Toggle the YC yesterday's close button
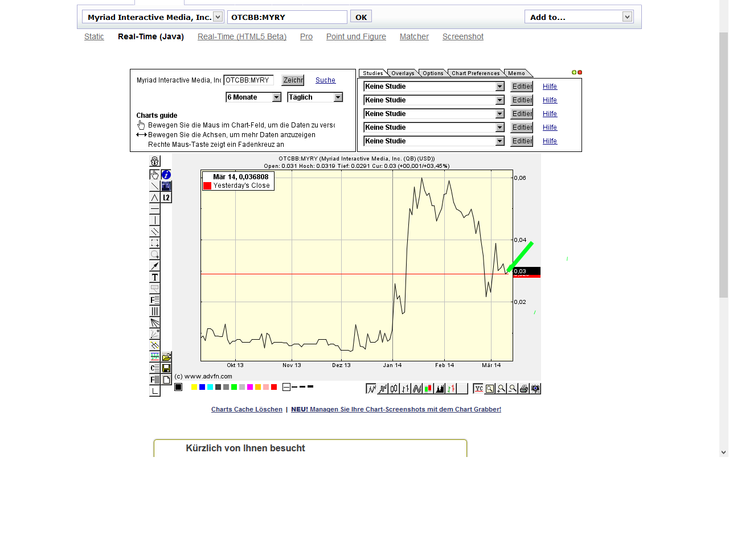 pyautogui.click(x=478, y=389)
